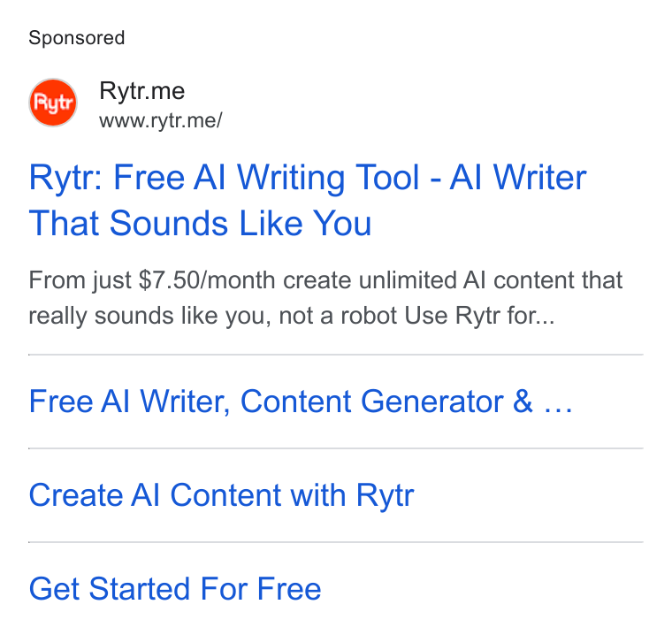The image size is (672, 635).
Task: Click the www.rytr.me/ URL text
Action: pyautogui.click(x=161, y=120)
